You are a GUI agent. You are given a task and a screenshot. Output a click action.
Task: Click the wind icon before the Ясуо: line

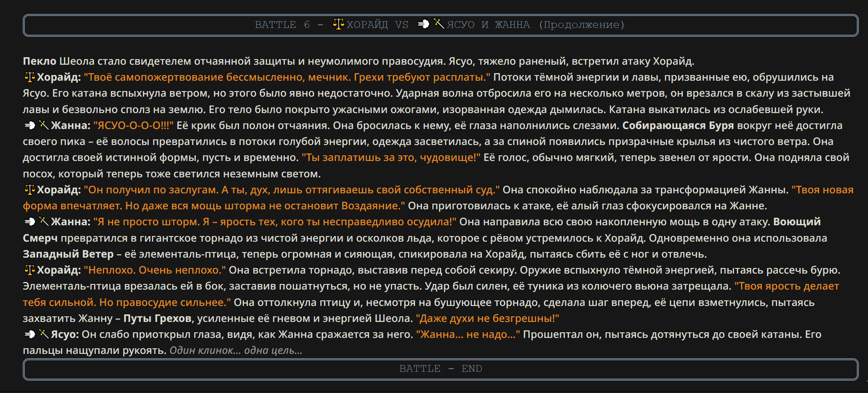click(x=30, y=334)
